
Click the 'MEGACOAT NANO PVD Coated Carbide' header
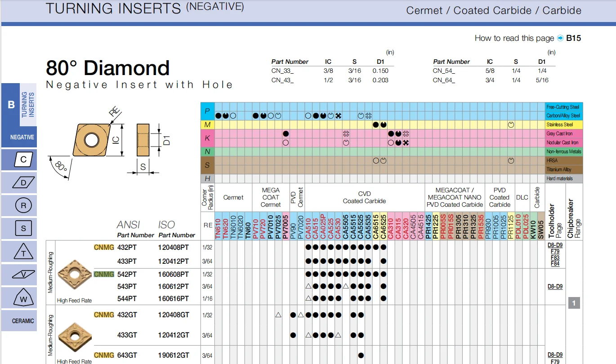455,197
